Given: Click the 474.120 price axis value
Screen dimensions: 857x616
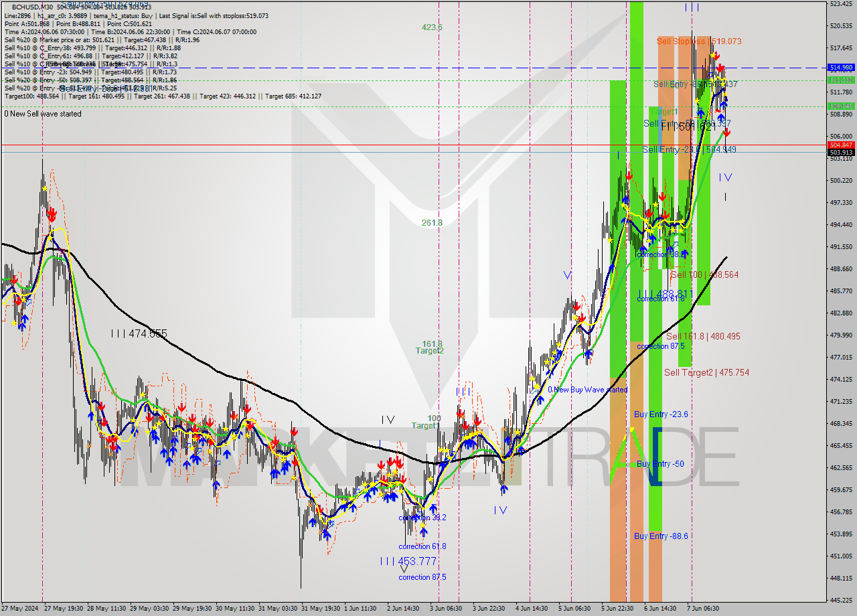Looking at the screenshot, I should click(x=841, y=380).
